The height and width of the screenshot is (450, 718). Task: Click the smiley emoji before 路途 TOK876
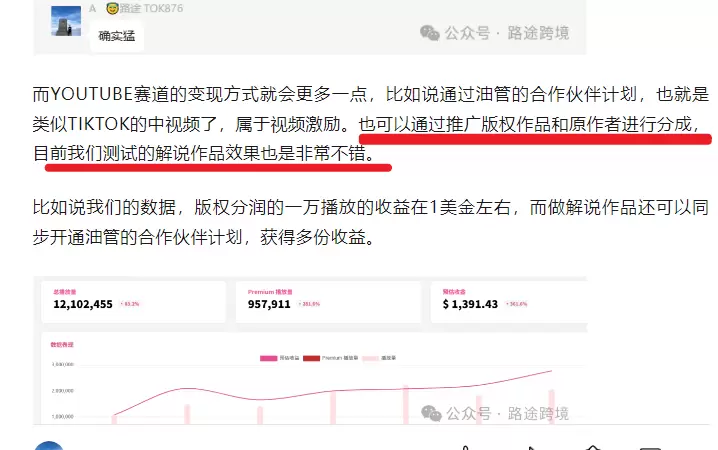pos(112,8)
